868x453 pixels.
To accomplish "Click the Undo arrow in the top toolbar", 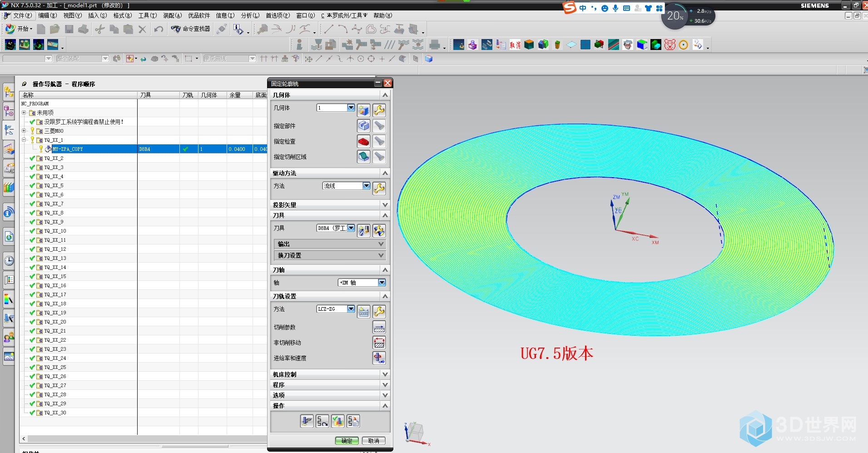I will [x=159, y=29].
